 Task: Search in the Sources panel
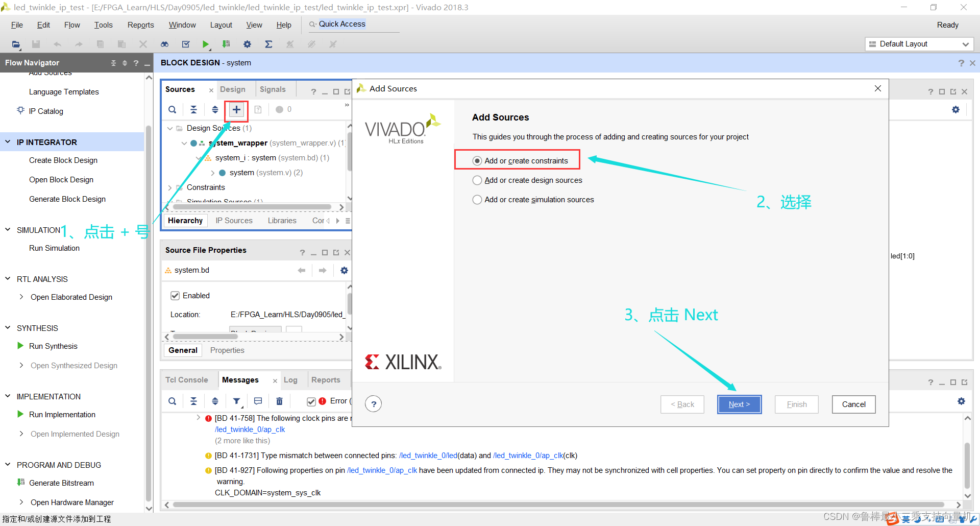pyautogui.click(x=173, y=109)
